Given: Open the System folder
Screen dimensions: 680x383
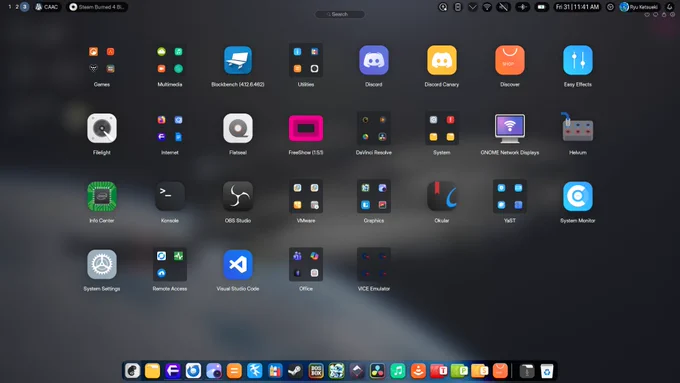Looking at the screenshot, I should click(441, 128).
